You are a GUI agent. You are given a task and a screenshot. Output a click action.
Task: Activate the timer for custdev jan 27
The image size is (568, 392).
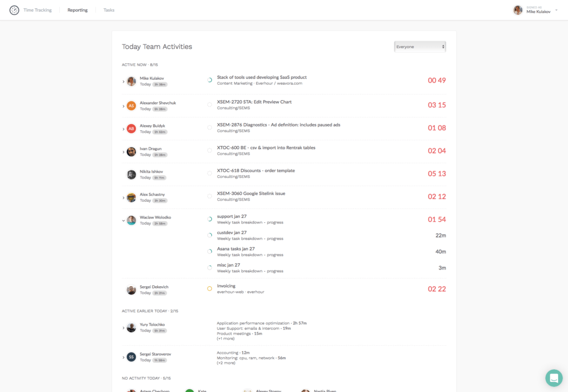210,235
